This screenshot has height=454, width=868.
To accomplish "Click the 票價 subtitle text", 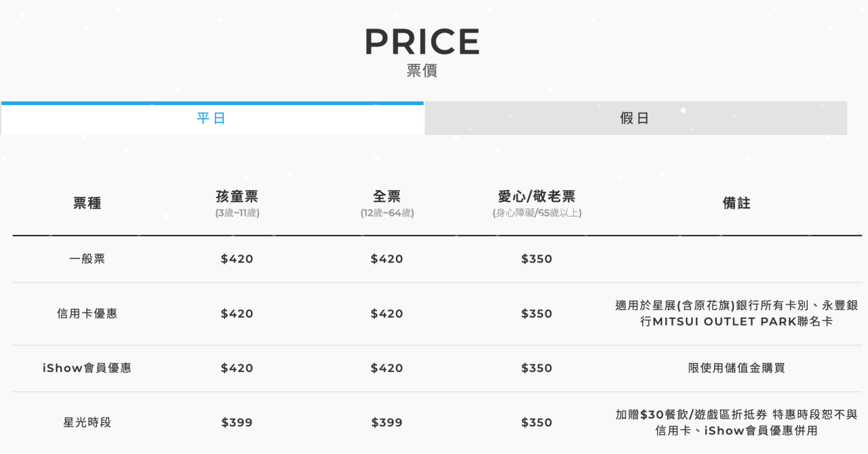I will coord(422,71).
